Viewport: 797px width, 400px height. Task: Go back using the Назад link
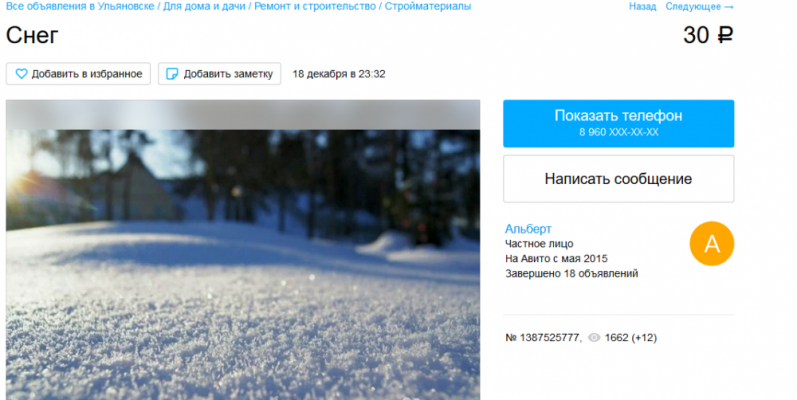pos(642,7)
